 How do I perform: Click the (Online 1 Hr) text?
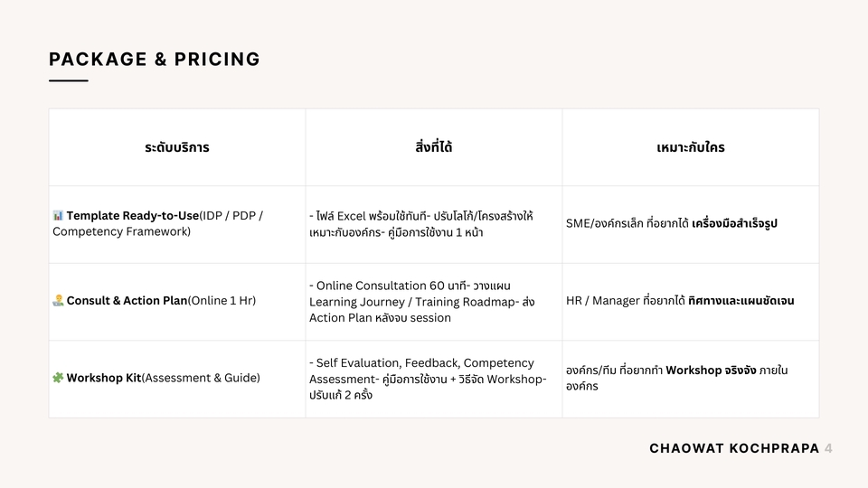(222, 301)
